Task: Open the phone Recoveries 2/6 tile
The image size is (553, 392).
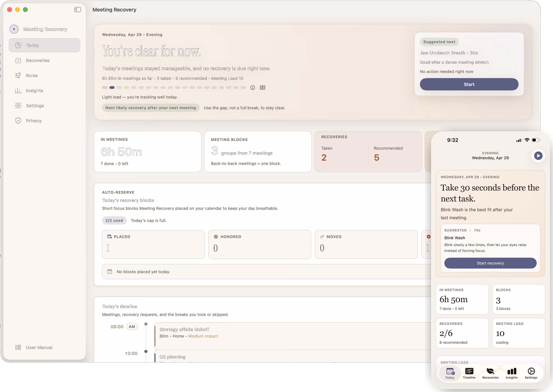Action: 462,333
